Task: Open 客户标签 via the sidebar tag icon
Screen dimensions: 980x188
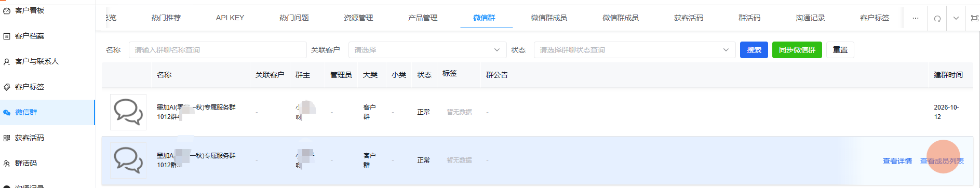Action: tap(7, 87)
